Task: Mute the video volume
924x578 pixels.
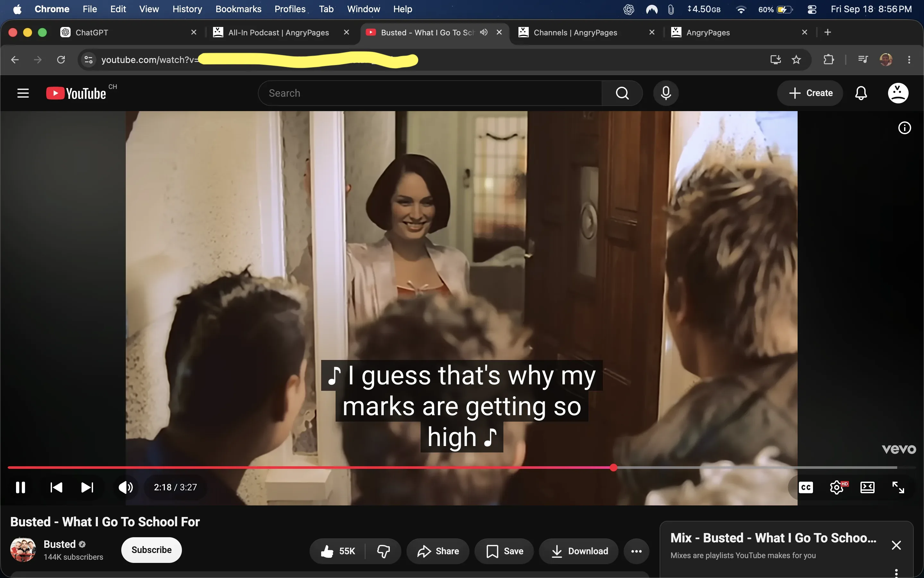Action: click(126, 487)
